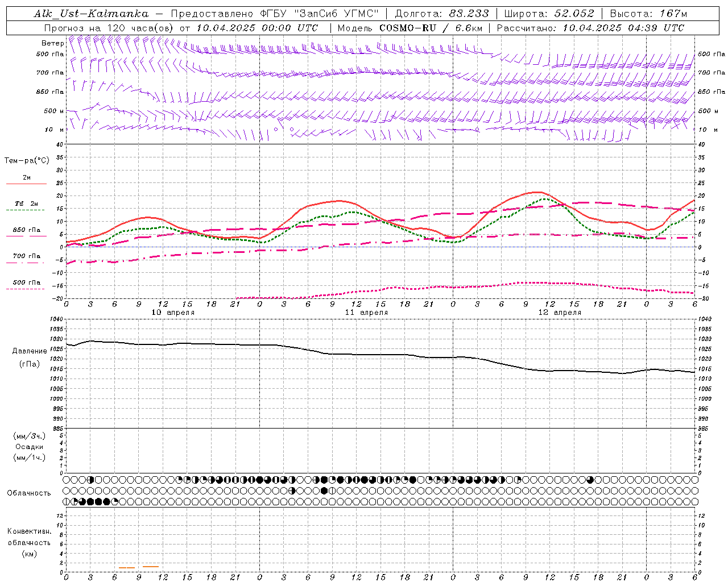The width and height of the screenshot is (728, 582).
Task: Click the 700 гПа temperature legend entry
Action: pyautogui.click(x=27, y=256)
